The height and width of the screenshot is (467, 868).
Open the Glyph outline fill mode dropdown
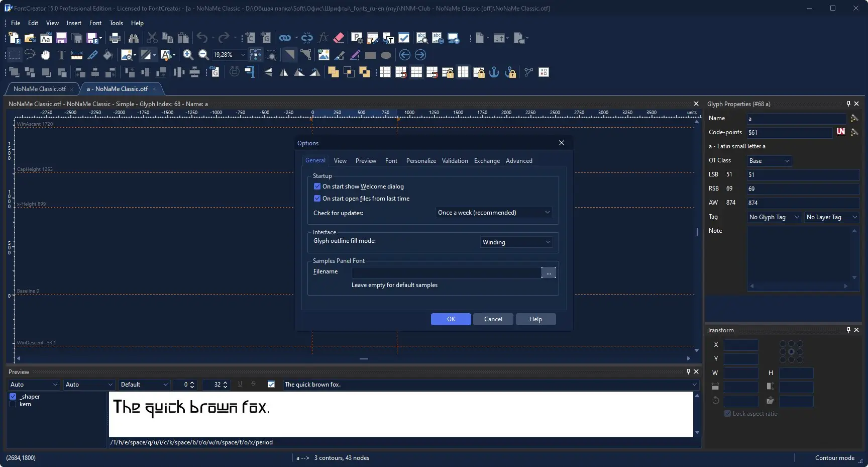(516, 242)
